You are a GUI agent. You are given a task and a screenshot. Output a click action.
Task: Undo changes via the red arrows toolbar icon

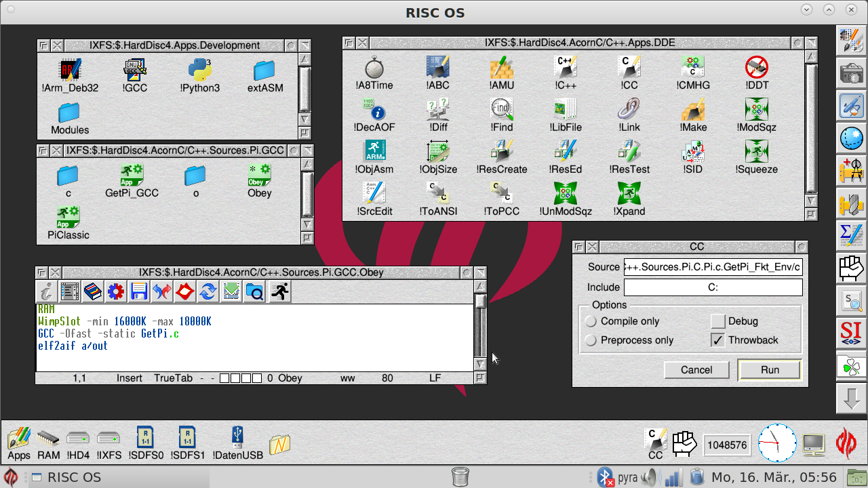[x=162, y=291]
